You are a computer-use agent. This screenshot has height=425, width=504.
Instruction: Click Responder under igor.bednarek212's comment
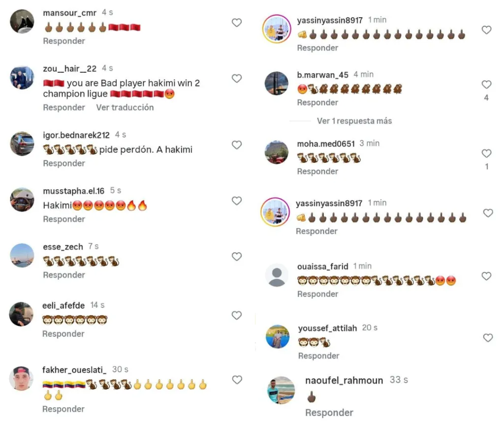64,163
